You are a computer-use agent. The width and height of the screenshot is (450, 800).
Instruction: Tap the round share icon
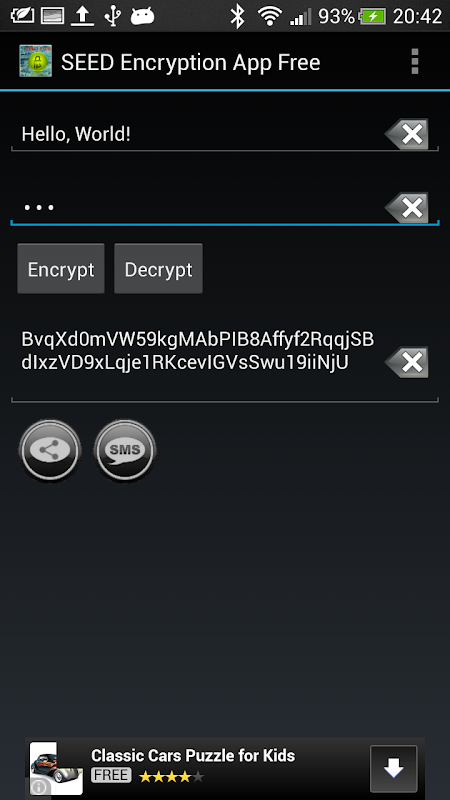point(49,450)
